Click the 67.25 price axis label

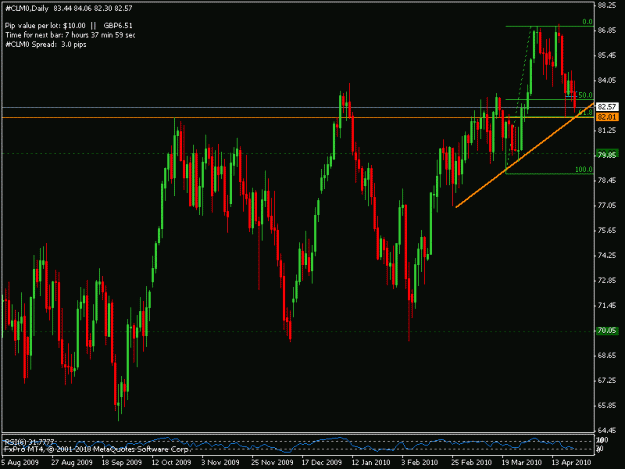(x=607, y=381)
